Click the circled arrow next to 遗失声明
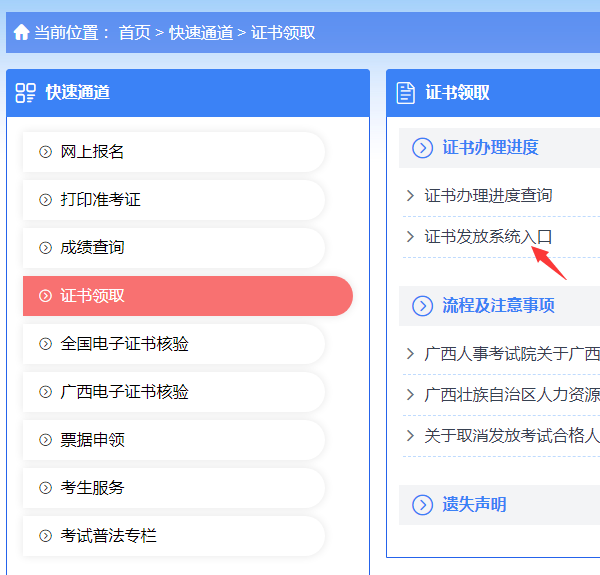This screenshot has height=575, width=600. pos(422,505)
